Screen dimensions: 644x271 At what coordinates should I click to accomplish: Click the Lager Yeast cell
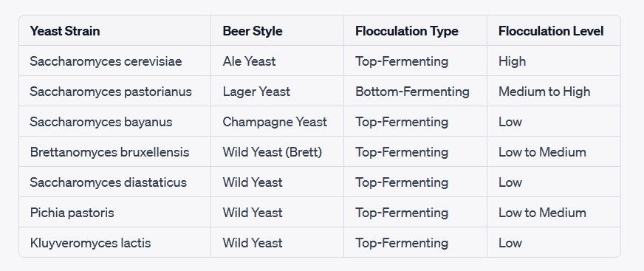[x=277, y=91]
